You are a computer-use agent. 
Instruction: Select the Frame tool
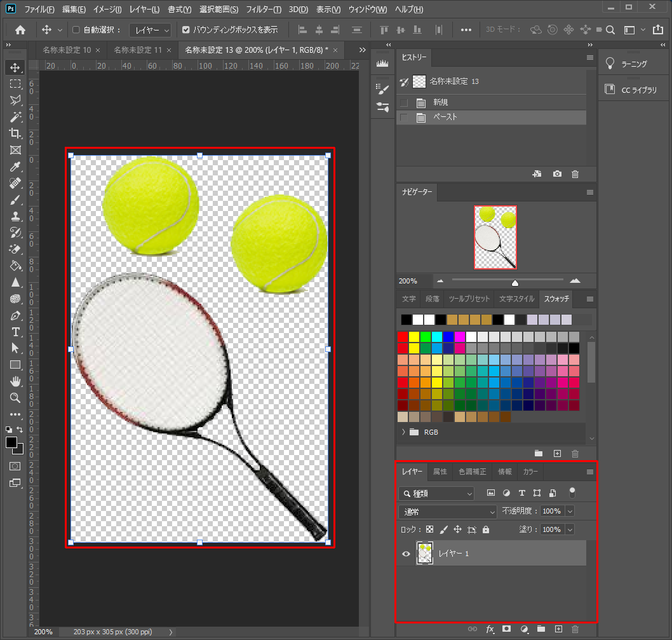point(15,150)
